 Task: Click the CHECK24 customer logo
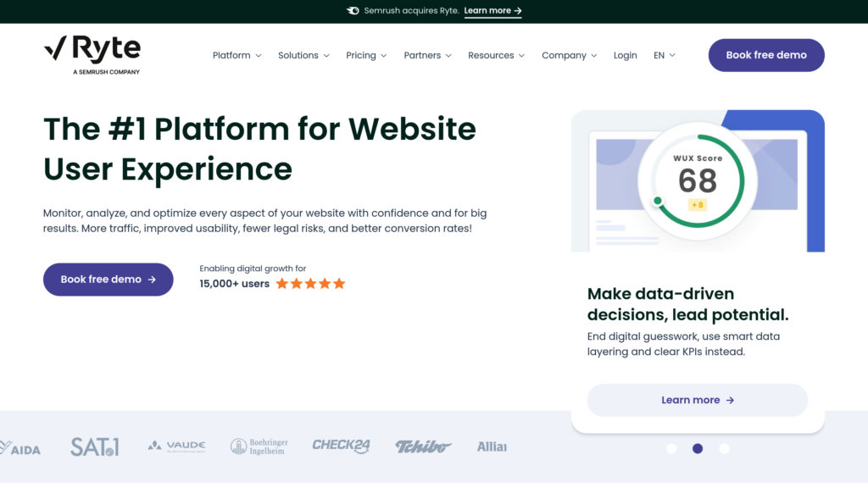(x=341, y=446)
